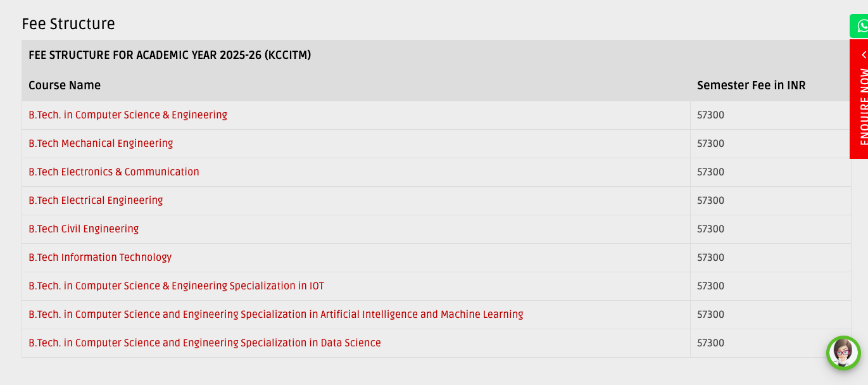
Task: Open B.Tech. in Computer Science & Engineering link
Action: click(x=128, y=115)
